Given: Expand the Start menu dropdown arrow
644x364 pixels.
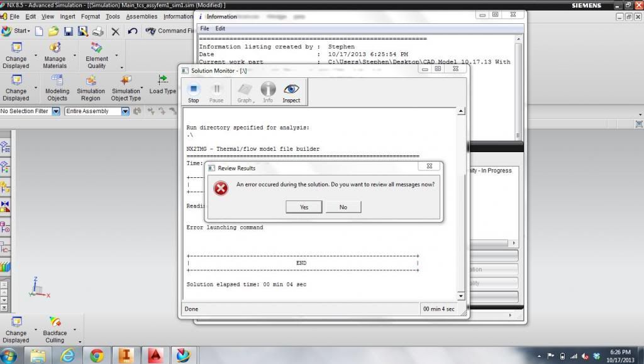Looking at the screenshot, I should click(x=28, y=31).
